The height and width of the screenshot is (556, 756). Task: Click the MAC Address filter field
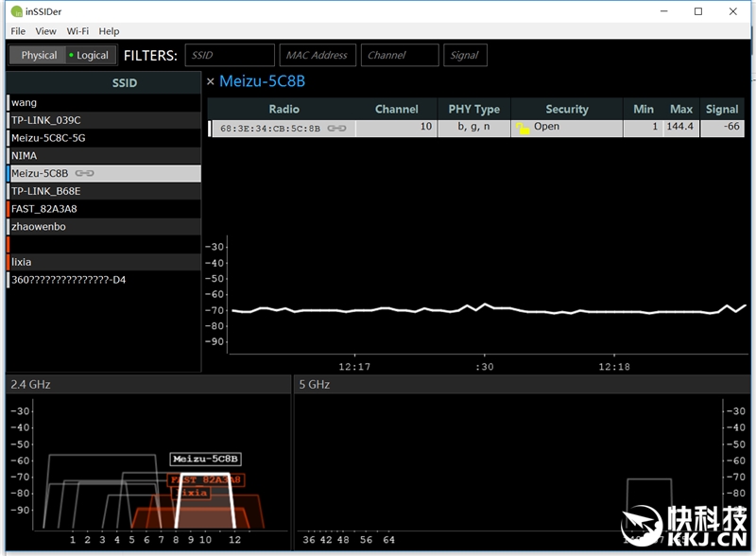317,55
